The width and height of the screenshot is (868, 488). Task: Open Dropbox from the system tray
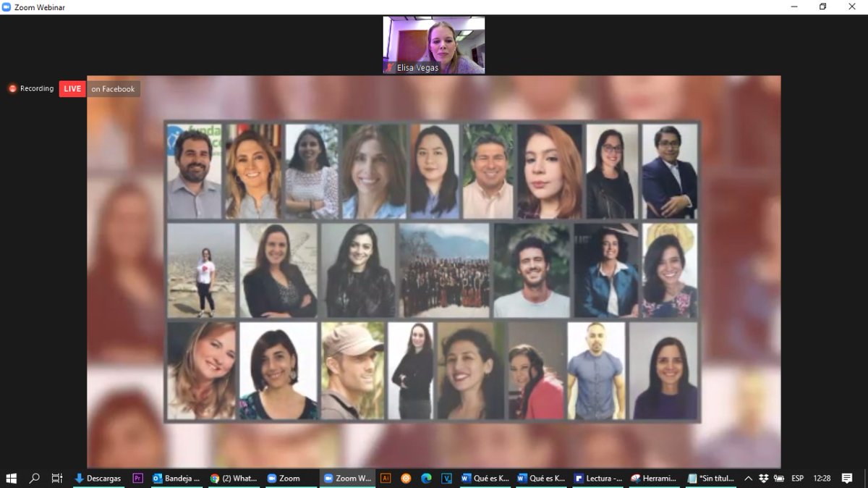(763, 478)
